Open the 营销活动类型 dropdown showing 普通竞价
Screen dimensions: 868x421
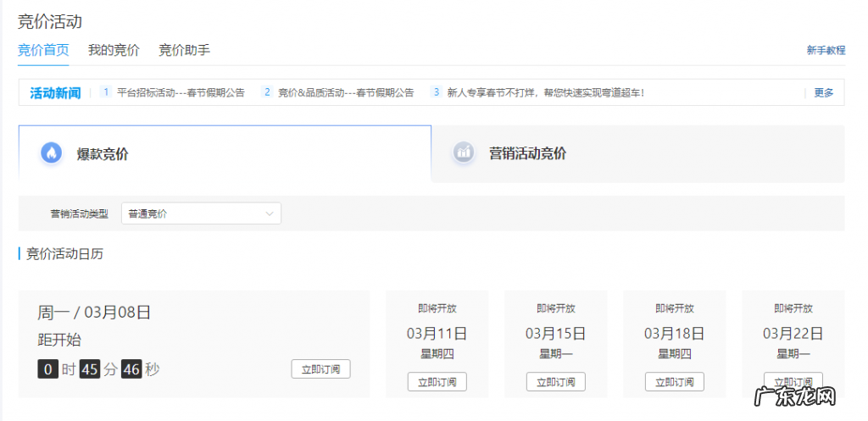pos(201,213)
